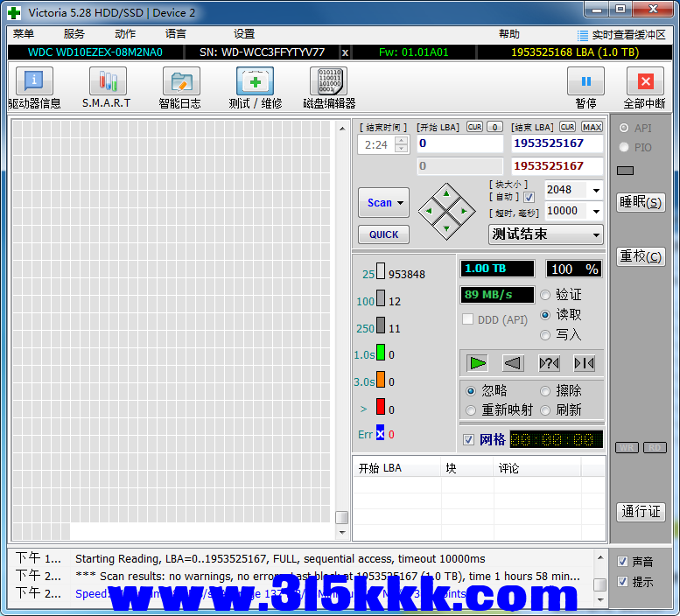Expand the timeout 10000 dropdown
The height and width of the screenshot is (616, 680).
coord(596,211)
